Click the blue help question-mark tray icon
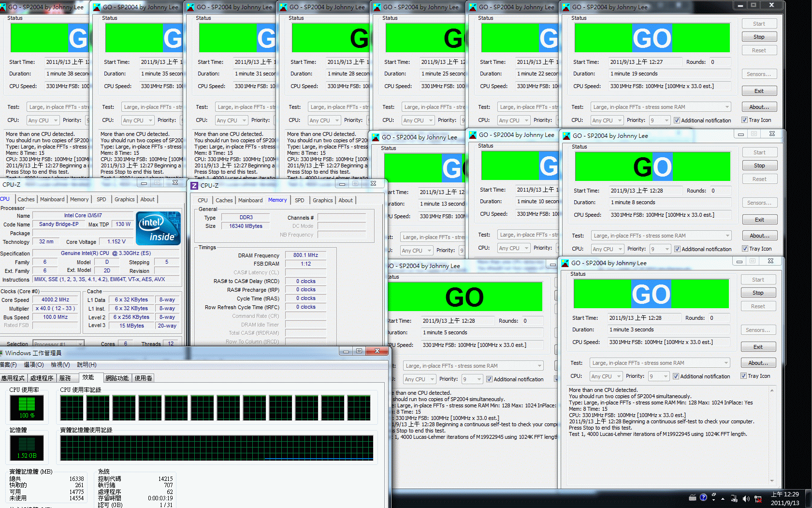This screenshot has width=812, height=508. pyautogui.click(x=703, y=497)
